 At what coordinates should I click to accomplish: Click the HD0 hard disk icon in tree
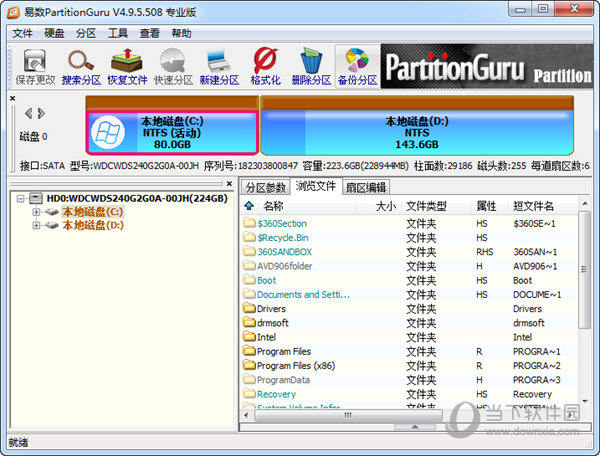(36, 198)
